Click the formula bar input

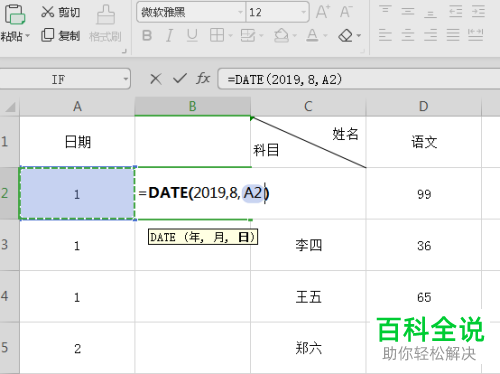click(359, 79)
